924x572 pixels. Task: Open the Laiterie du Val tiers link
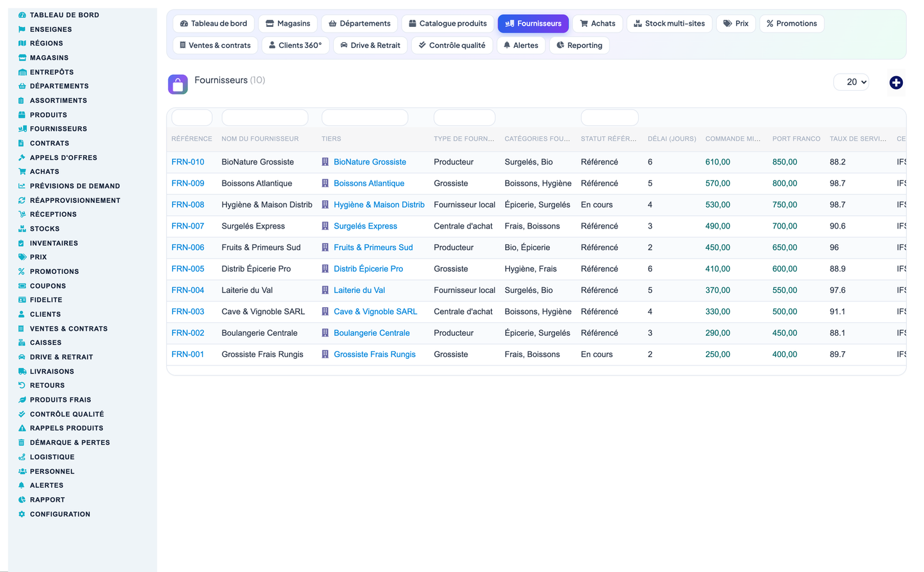(x=359, y=290)
